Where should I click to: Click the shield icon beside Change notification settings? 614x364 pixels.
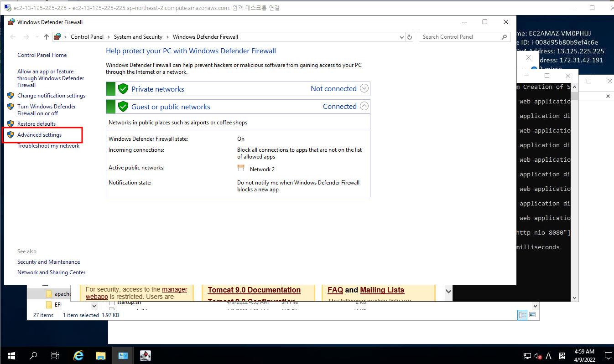pos(11,96)
